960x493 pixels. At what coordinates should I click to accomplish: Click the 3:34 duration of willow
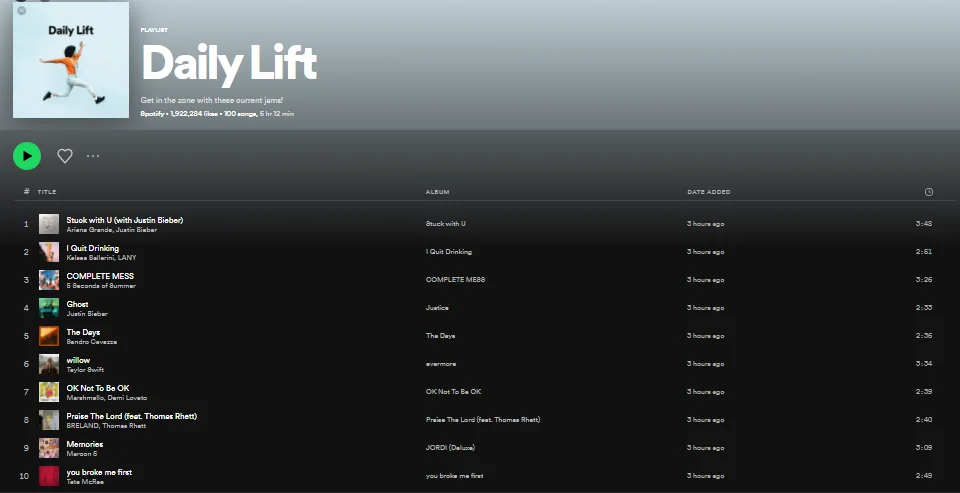point(924,364)
